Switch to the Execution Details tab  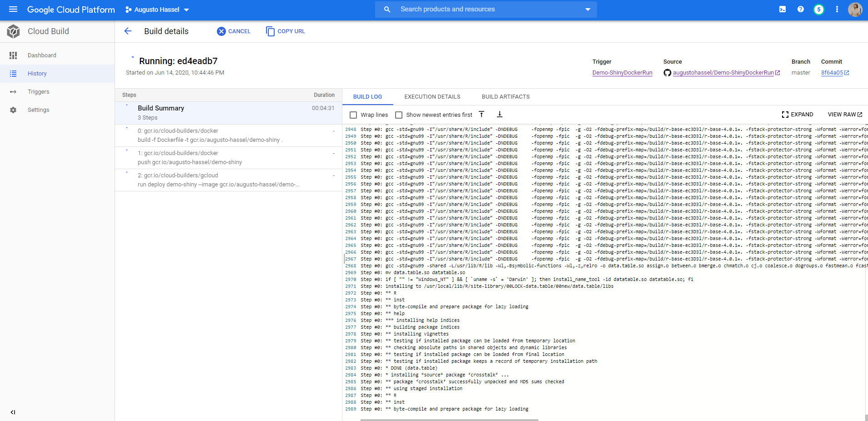tap(432, 97)
